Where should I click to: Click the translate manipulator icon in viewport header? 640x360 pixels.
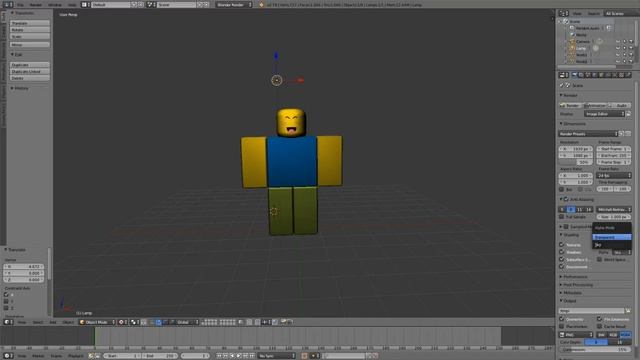pos(158,322)
